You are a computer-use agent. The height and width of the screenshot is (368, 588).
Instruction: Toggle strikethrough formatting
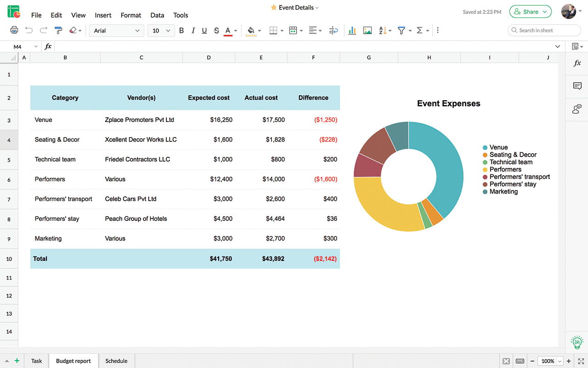(216, 30)
